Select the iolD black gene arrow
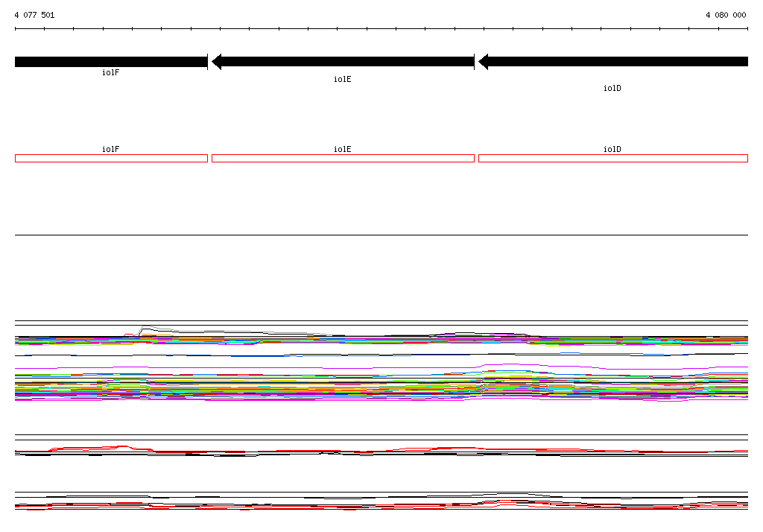The height and width of the screenshot is (532, 763). click(613, 62)
